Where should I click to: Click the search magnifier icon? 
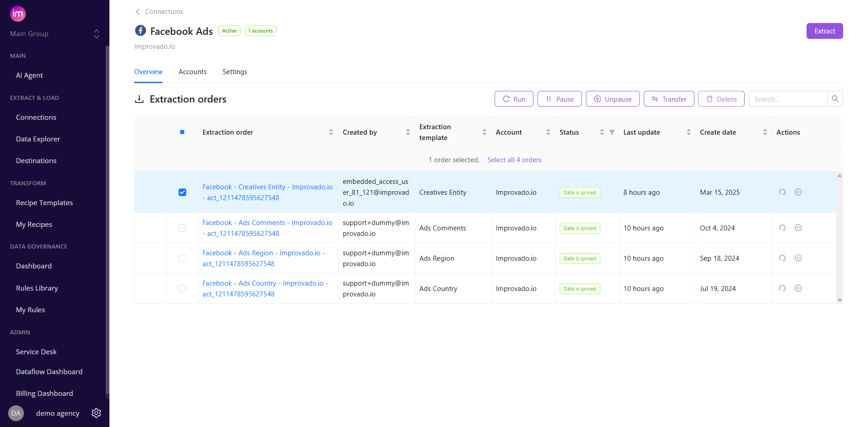coord(835,99)
